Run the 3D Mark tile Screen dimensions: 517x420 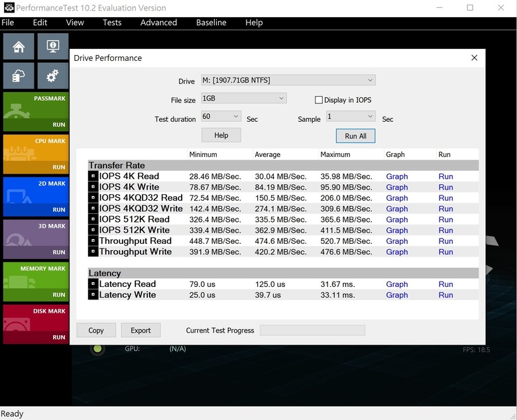click(36, 239)
